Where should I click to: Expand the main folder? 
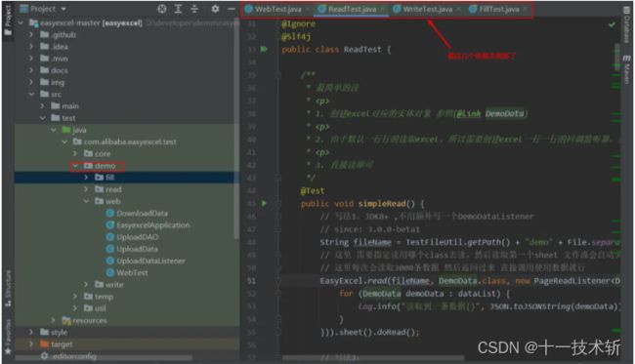42,106
